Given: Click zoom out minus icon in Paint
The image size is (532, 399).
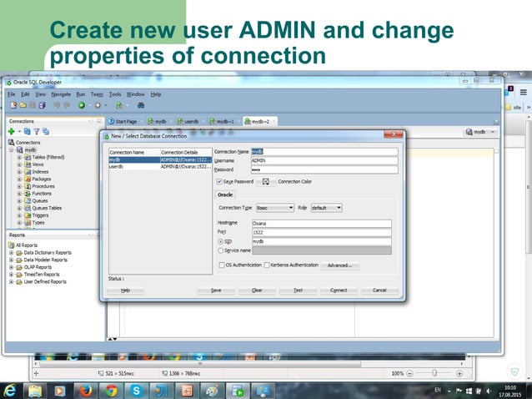Looking at the screenshot, I should click(409, 373).
